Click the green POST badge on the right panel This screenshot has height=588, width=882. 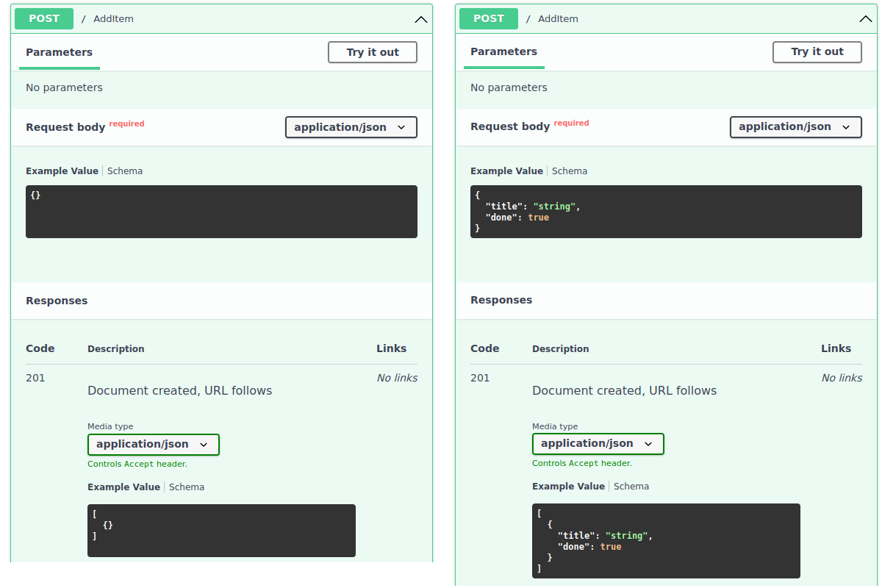pos(488,18)
